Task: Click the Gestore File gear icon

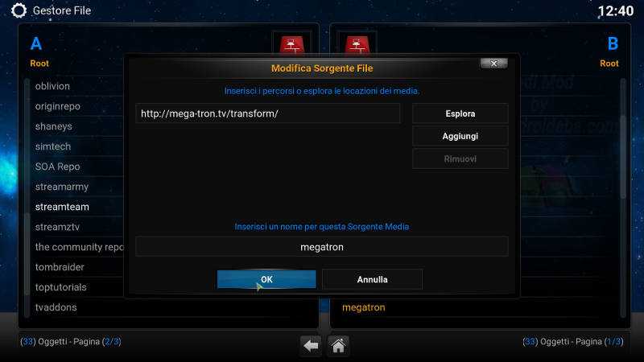Action: click(x=19, y=10)
